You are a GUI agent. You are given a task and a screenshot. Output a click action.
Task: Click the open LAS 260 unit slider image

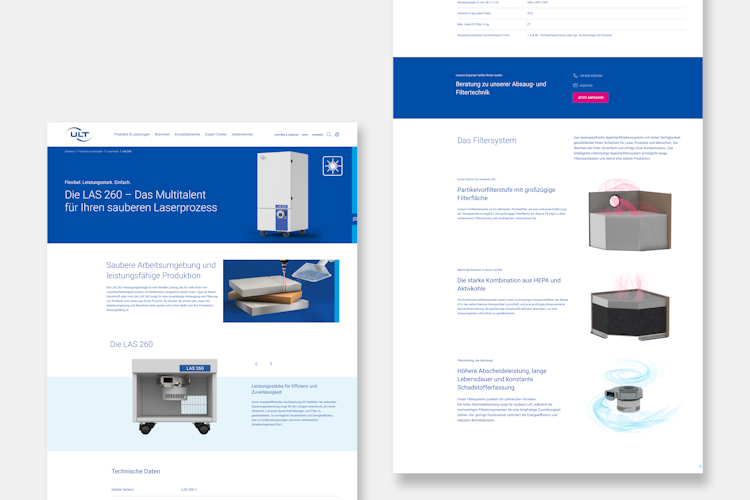pos(175,397)
